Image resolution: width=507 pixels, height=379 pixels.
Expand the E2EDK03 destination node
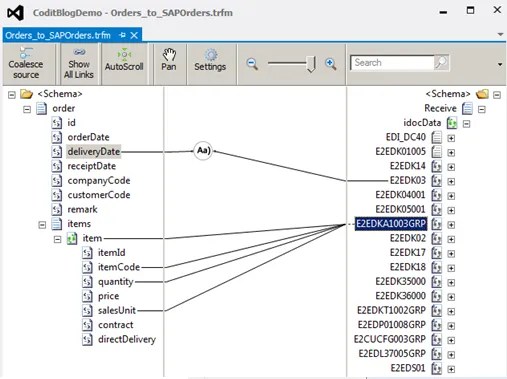tap(451, 181)
